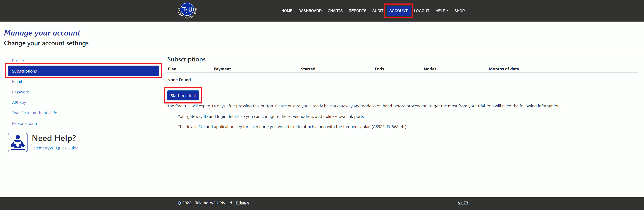The image size is (644, 210).
Task: Open the SHOP page
Action: pyautogui.click(x=459, y=11)
